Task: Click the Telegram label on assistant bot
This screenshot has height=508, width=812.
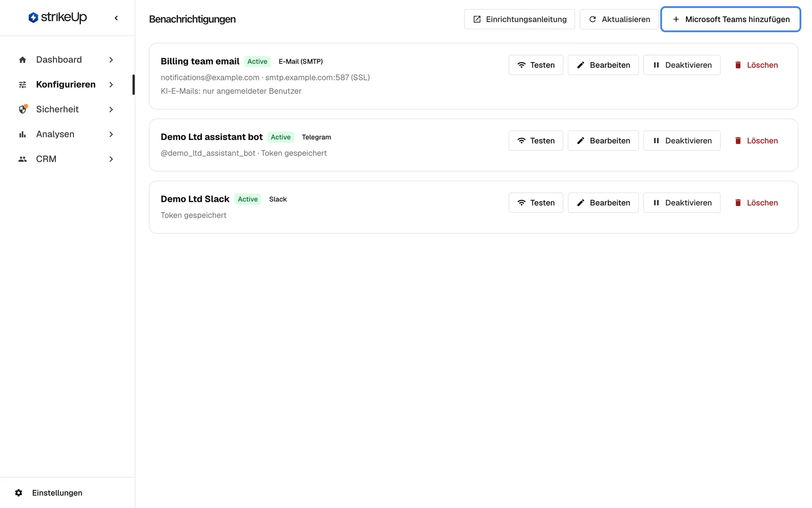Action: click(316, 137)
